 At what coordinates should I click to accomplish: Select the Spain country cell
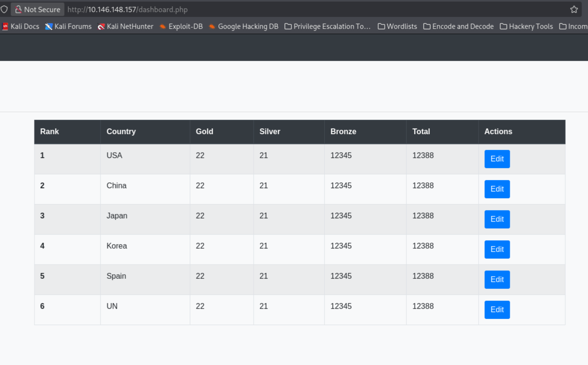click(x=145, y=279)
